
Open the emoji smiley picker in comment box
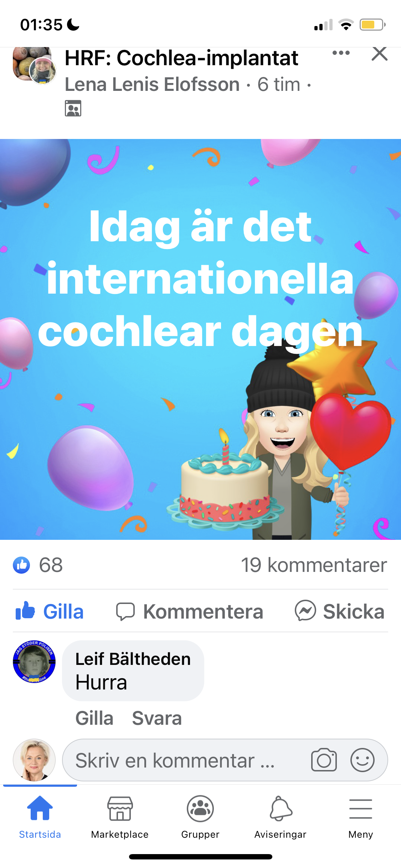coord(362,760)
